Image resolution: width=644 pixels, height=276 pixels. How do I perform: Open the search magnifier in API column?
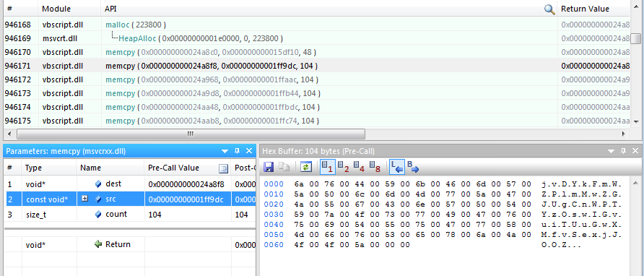point(549,9)
